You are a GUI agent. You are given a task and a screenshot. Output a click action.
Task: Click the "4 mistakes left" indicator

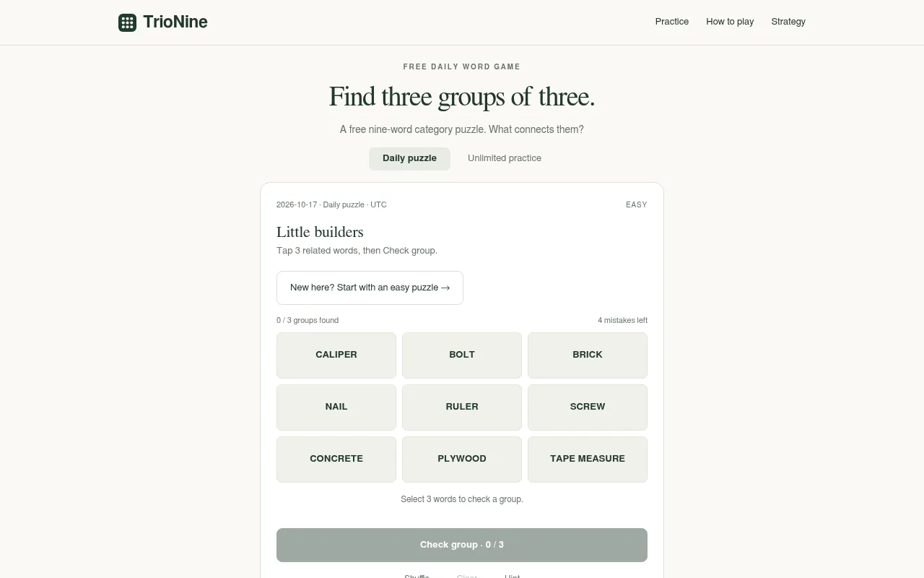[x=622, y=320]
